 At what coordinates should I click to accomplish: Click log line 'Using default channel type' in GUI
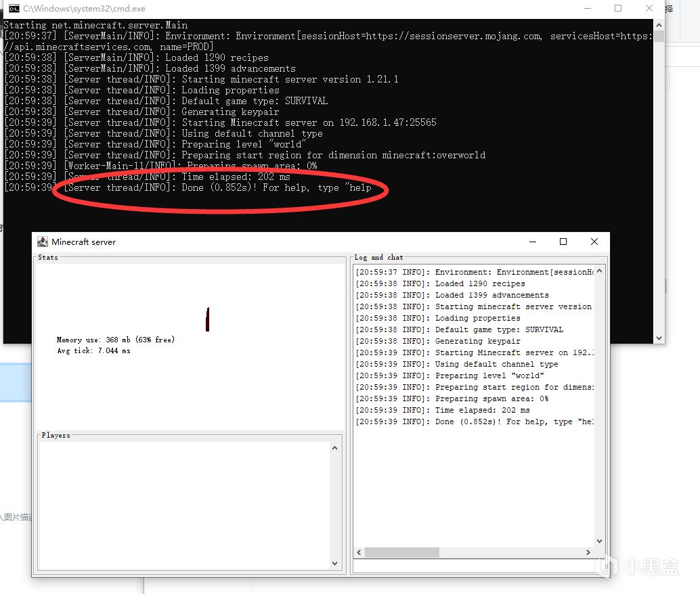coord(457,364)
